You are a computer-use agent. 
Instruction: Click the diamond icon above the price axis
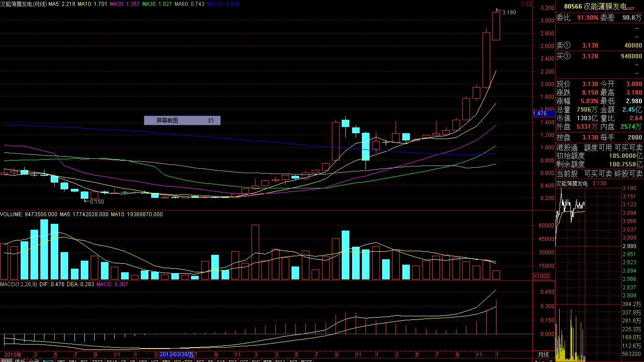click(x=523, y=3)
